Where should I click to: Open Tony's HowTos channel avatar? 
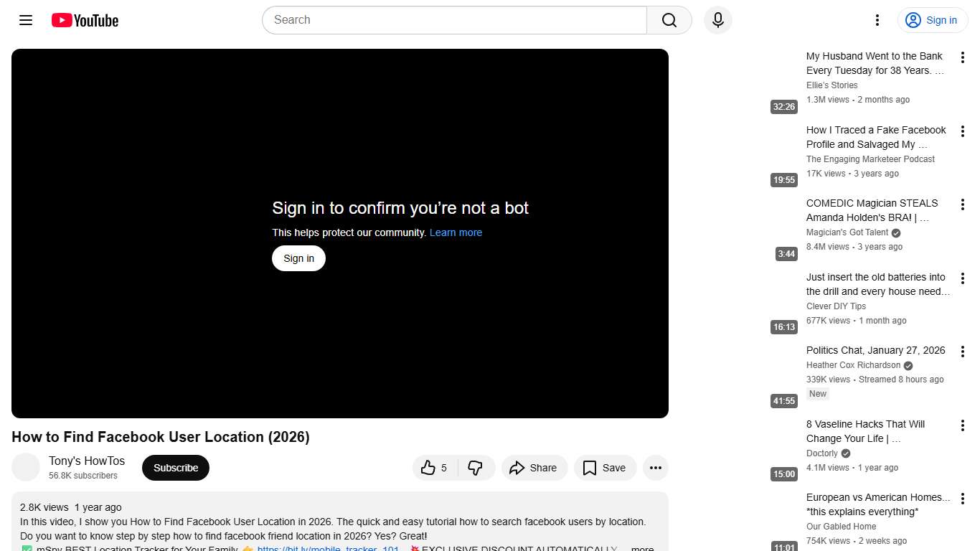point(26,468)
